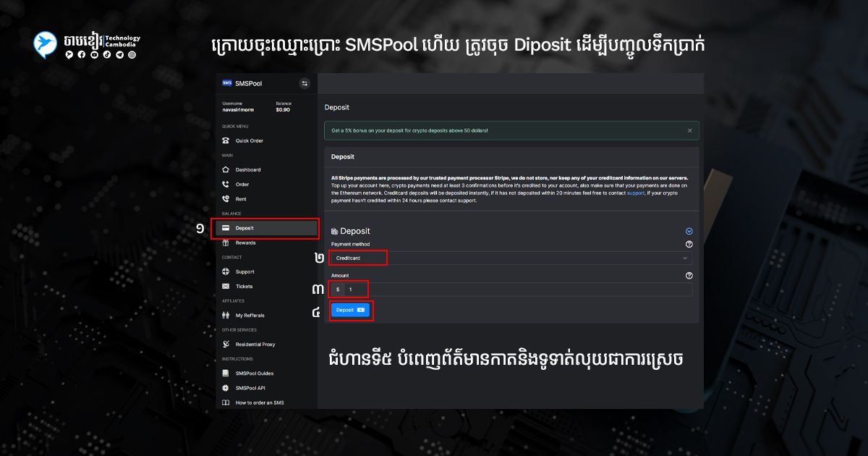Click the dollar sign prefix of Amount
This screenshot has width=868, height=456.
coord(338,290)
